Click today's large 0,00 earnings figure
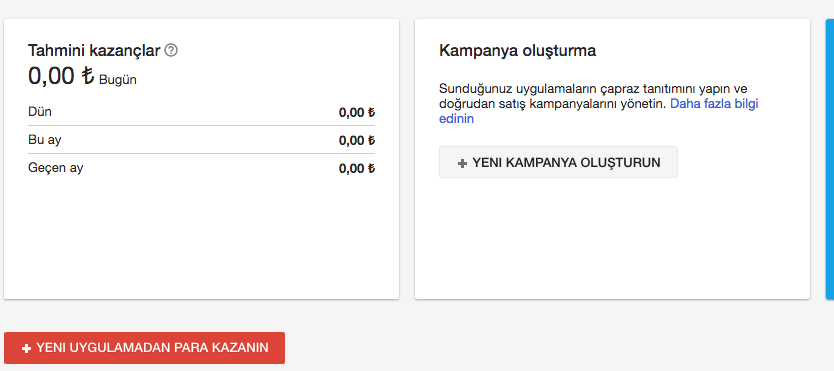The image size is (834, 371). pyautogui.click(x=51, y=76)
